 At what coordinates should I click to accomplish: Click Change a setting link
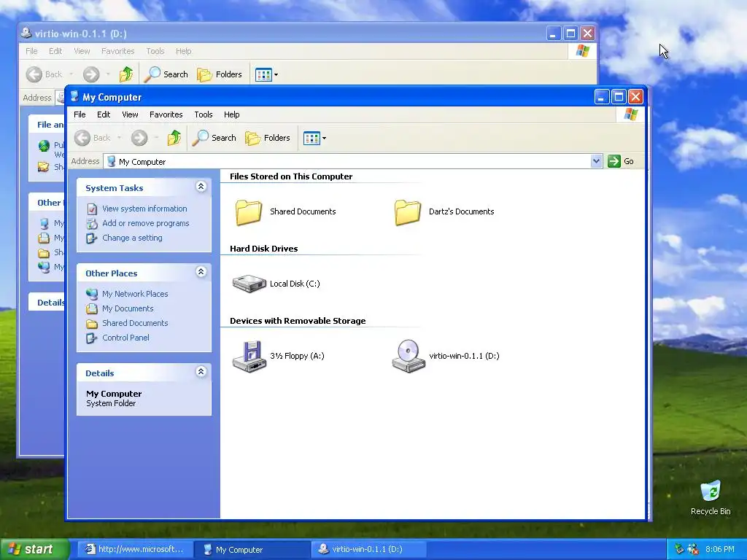pos(132,238)
